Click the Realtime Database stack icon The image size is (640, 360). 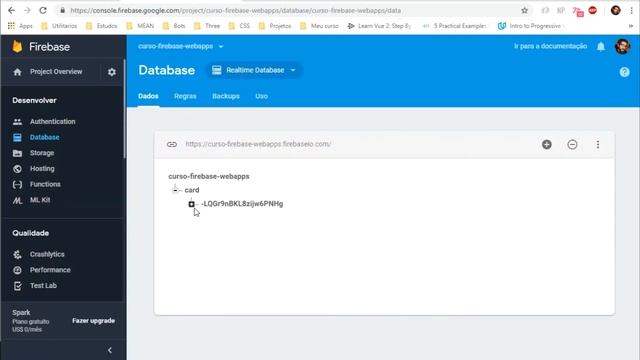217,70
